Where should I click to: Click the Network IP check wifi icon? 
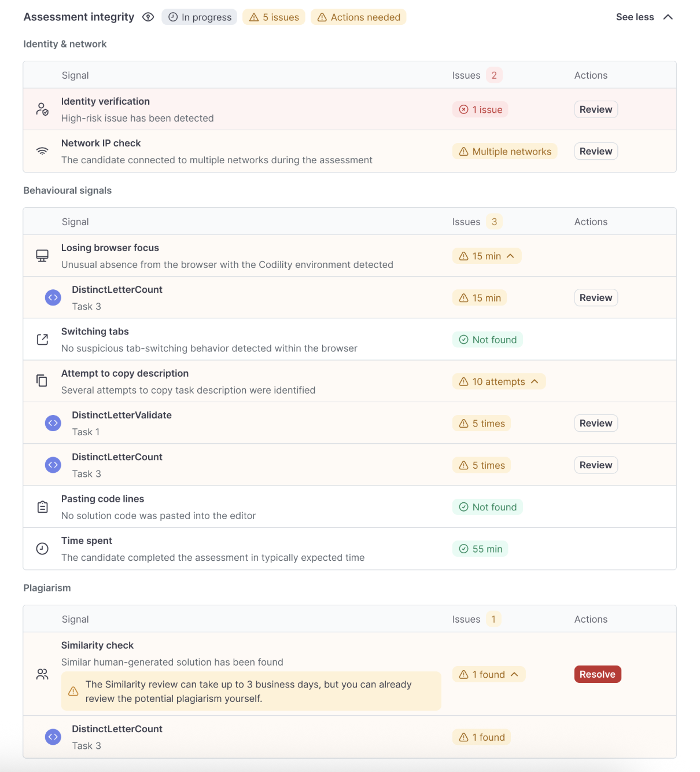click(42, 151)
